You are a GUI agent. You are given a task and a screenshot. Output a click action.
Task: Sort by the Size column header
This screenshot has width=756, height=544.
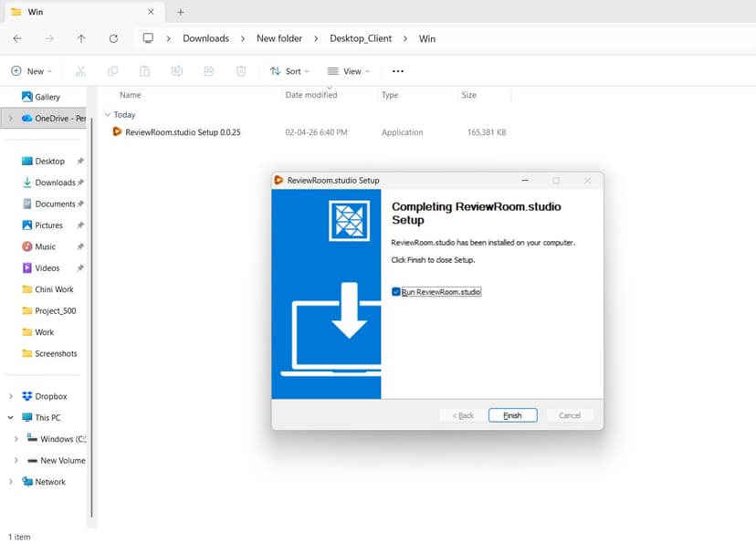click(x=468, y=95)
